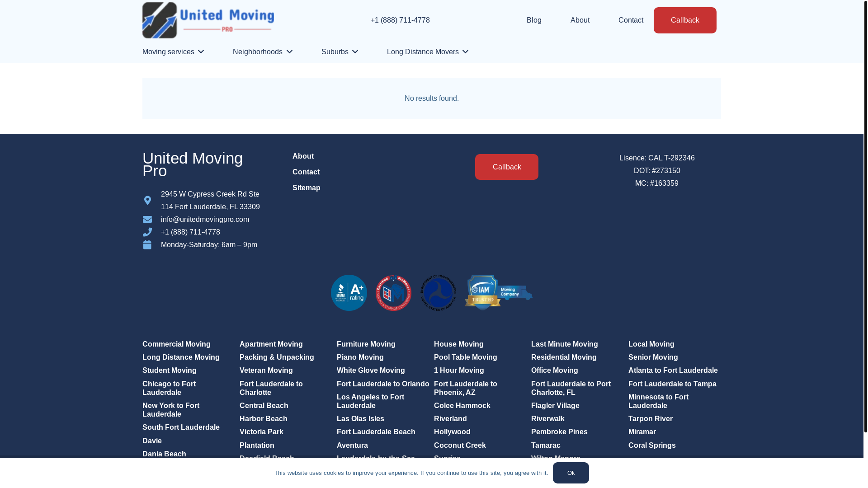Expand the Moving services dropdown
Viewport: 868px width, 488px height.
point(173,52)
